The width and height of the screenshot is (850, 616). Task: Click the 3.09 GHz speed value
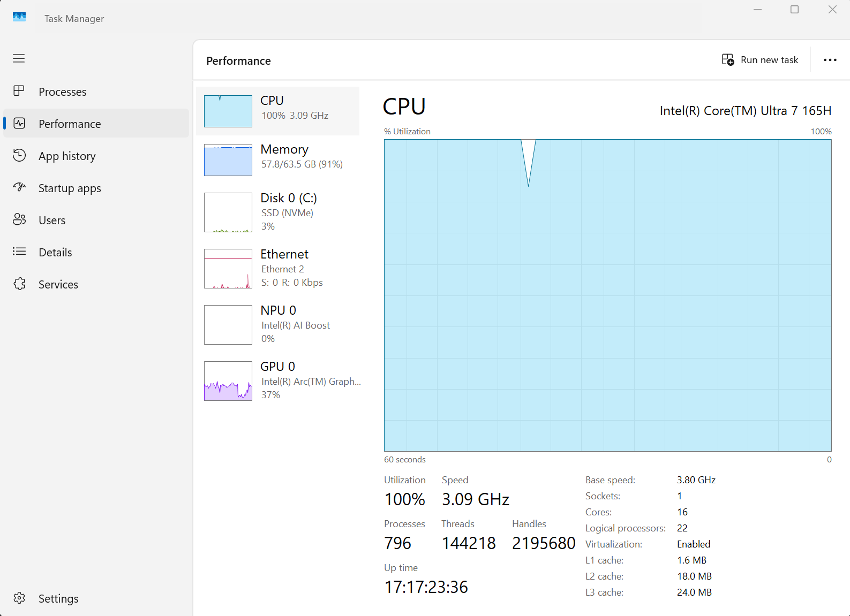[x=476, y=499]
